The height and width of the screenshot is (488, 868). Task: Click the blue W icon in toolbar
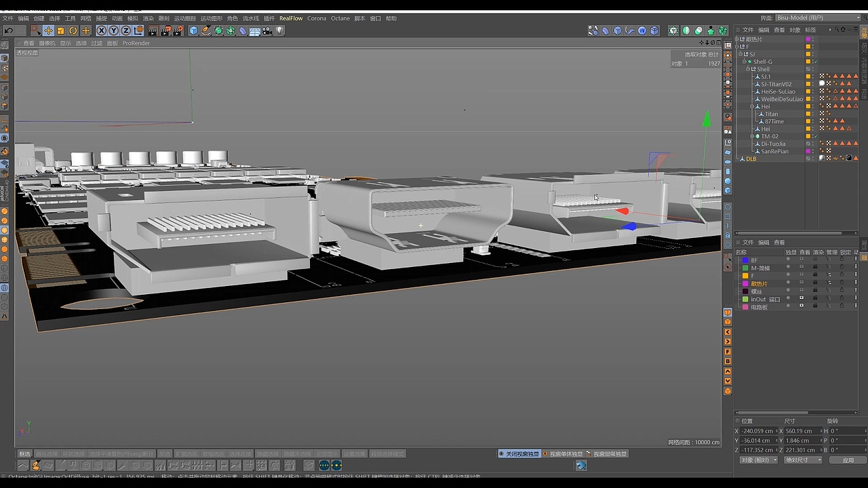[642, 30]
